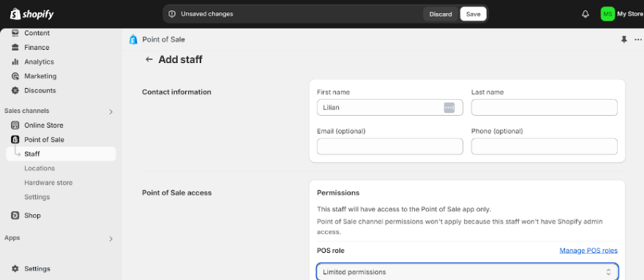Viewport: 644px width, 280px height.
Task: Click the POS role label
Action: (x=331, y=251)
